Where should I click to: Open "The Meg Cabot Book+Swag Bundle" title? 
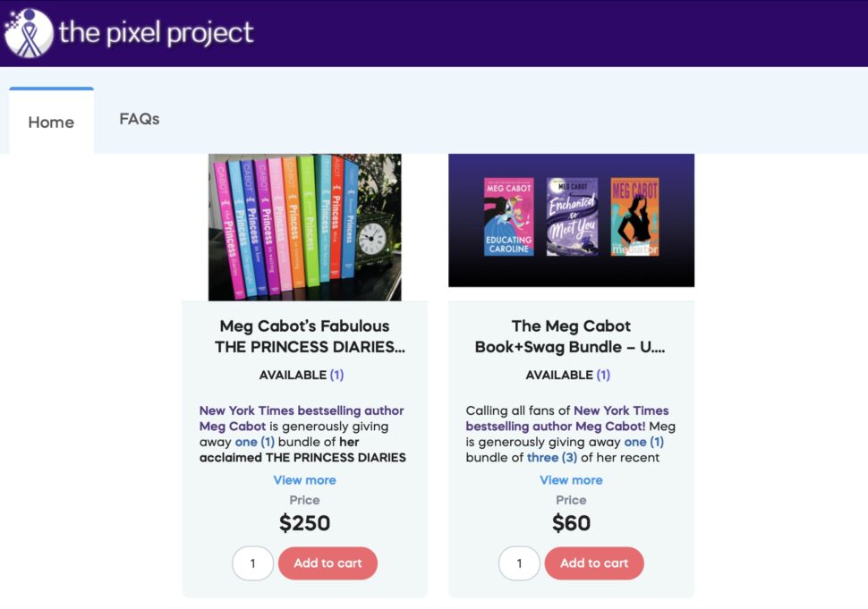[x=571, y=336]
